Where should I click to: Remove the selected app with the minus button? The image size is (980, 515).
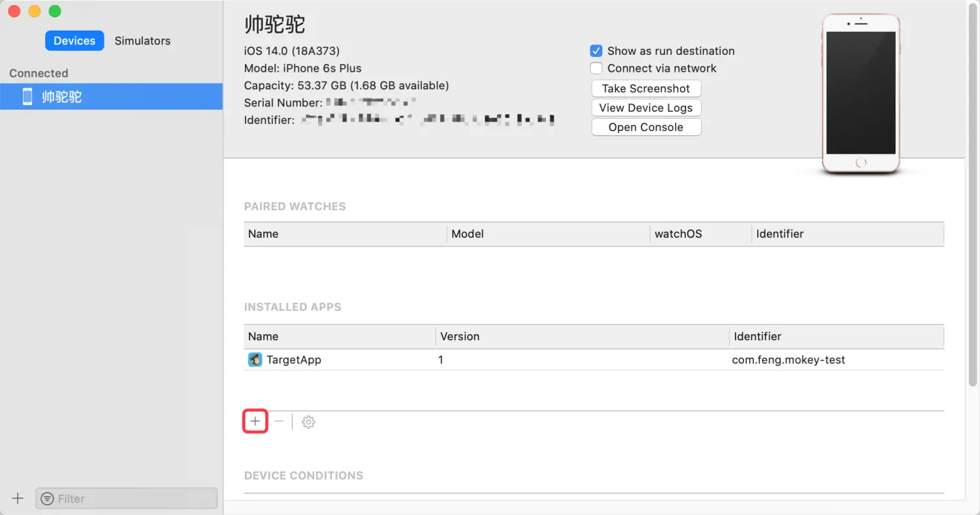(279, 422)
